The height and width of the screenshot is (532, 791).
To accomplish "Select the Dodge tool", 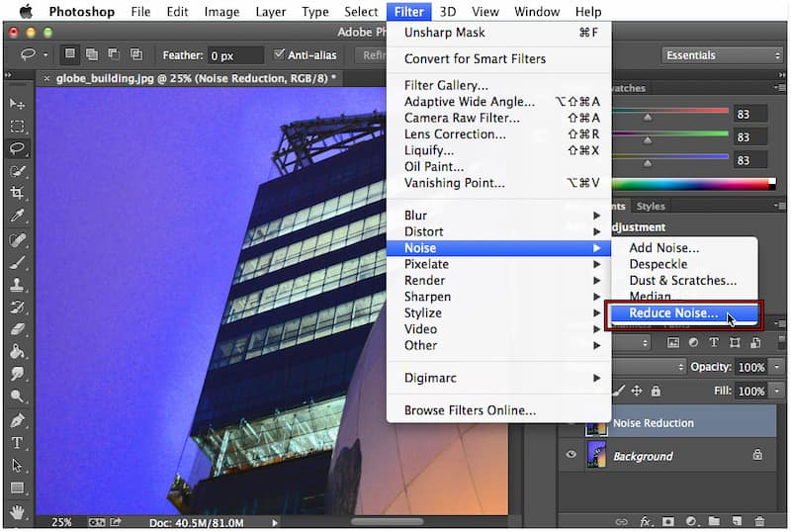I will tap(17, 397).
